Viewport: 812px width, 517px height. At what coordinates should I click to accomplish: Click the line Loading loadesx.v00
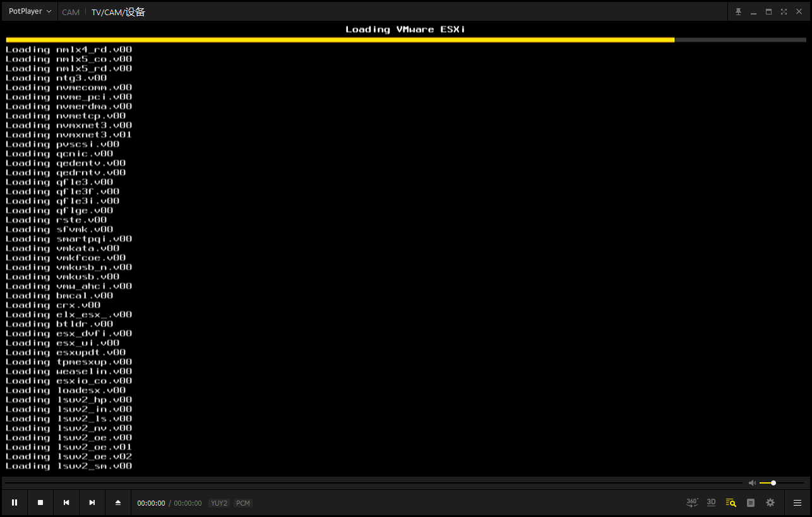(66, 390)
